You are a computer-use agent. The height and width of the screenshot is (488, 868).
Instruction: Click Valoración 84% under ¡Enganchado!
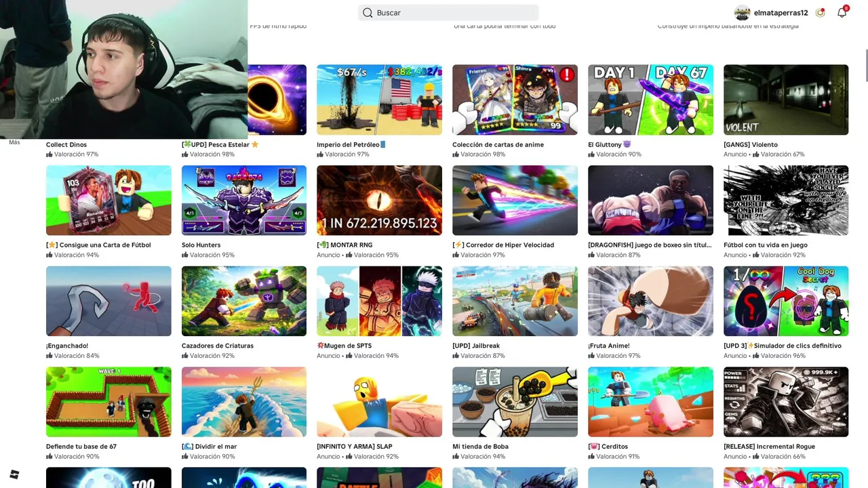73,356
